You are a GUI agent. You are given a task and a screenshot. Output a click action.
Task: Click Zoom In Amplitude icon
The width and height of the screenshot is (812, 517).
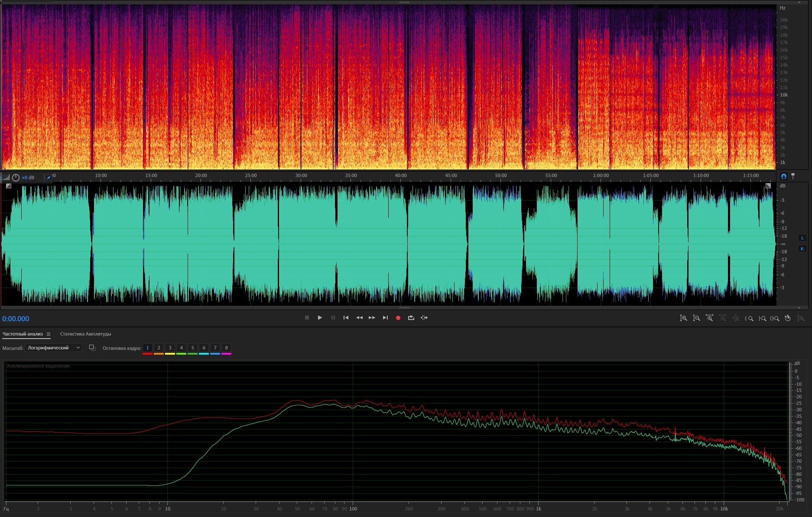point(683,318)
